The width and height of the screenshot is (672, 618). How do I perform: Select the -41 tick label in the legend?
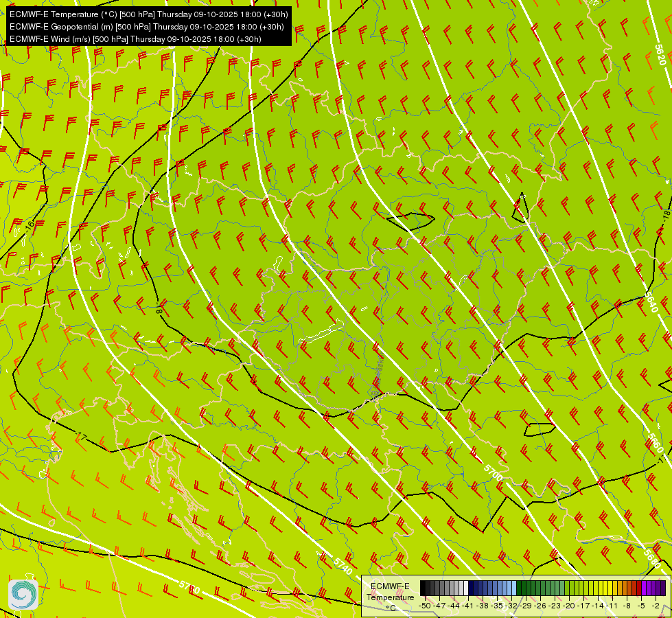pos(467,606)
